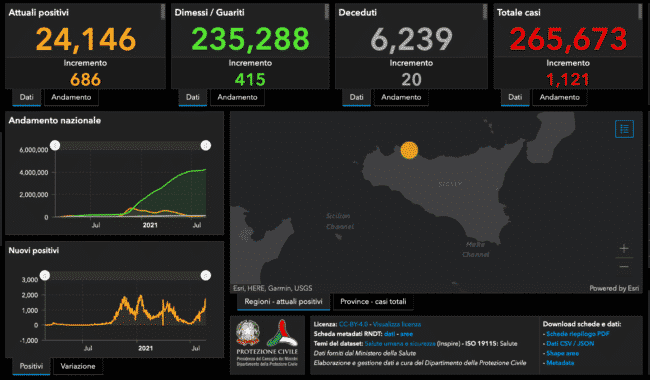Zoom out on the map with minus
Image resolution: width=650 pixels, height=380 pixels.
(624, 266)
